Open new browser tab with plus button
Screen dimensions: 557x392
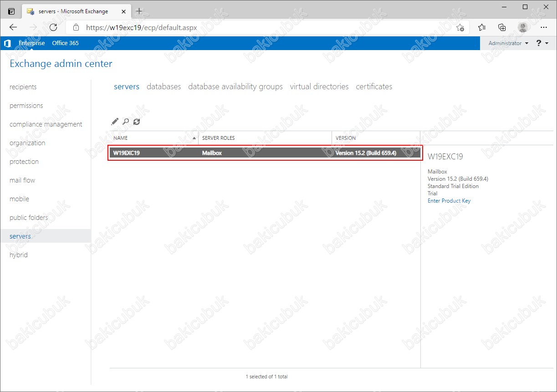[139, 11]
